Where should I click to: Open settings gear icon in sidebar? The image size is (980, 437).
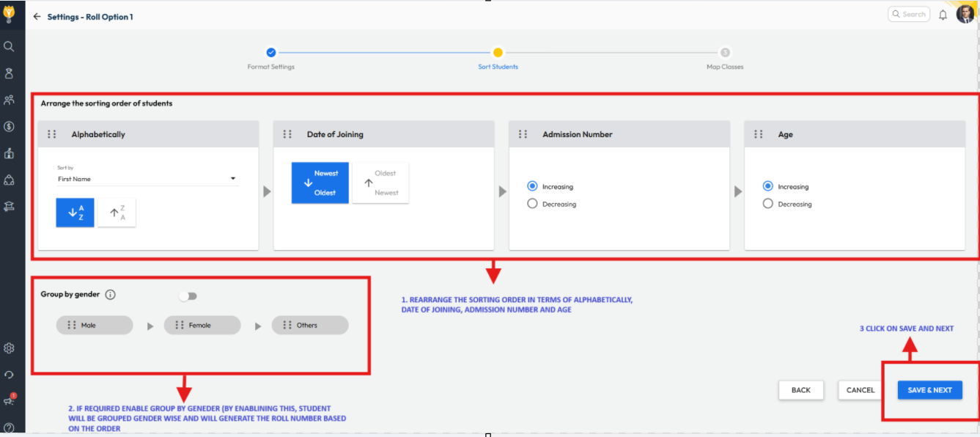pyautogui.click(x=9, y=348)
